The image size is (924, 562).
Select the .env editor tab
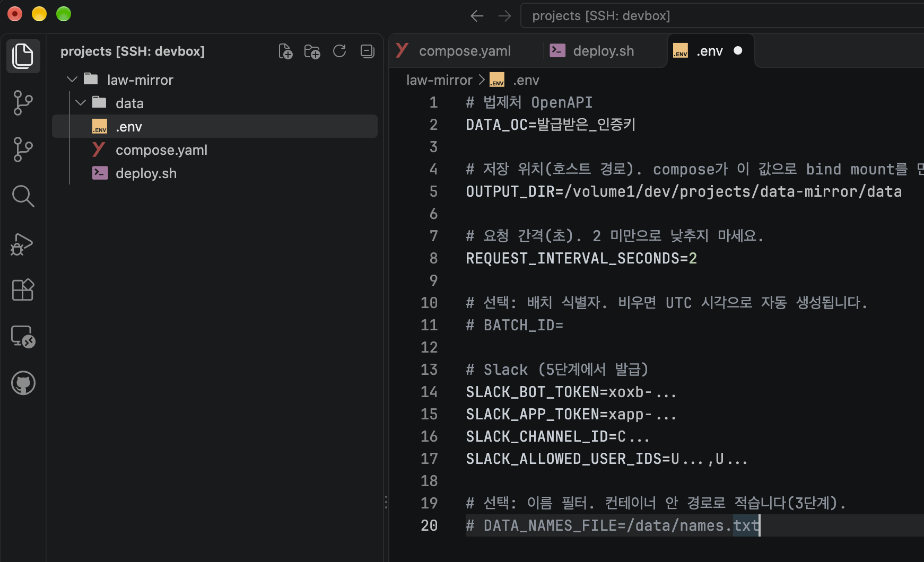(711, 51)
